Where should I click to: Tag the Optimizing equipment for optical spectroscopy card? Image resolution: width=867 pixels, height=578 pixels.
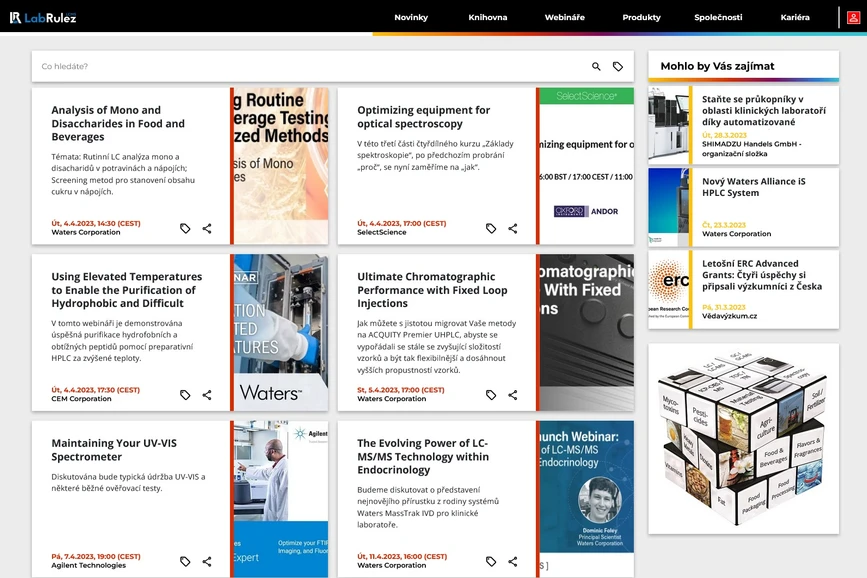pos(491,228)
